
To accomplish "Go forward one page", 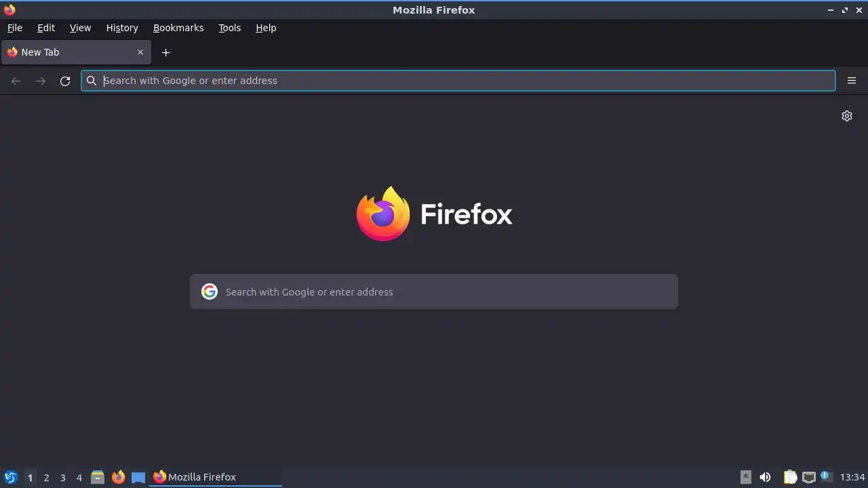I will click(41, 81).
